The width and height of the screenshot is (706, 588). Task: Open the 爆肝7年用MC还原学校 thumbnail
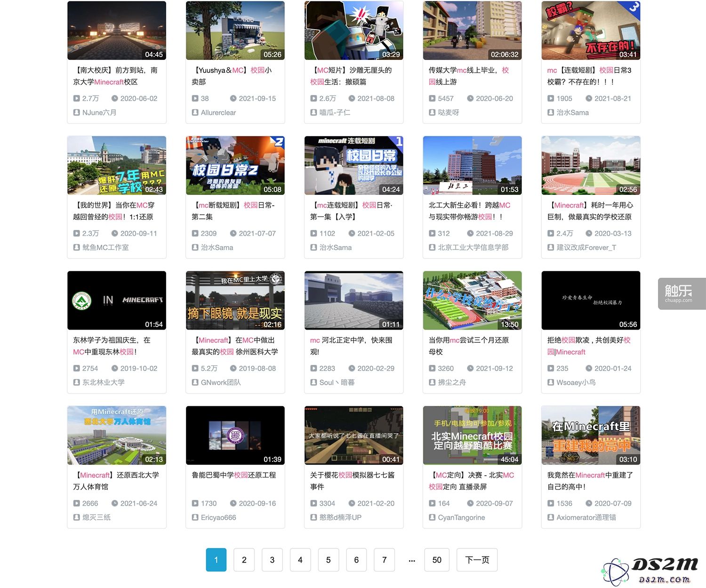click(x=117, y=165)
